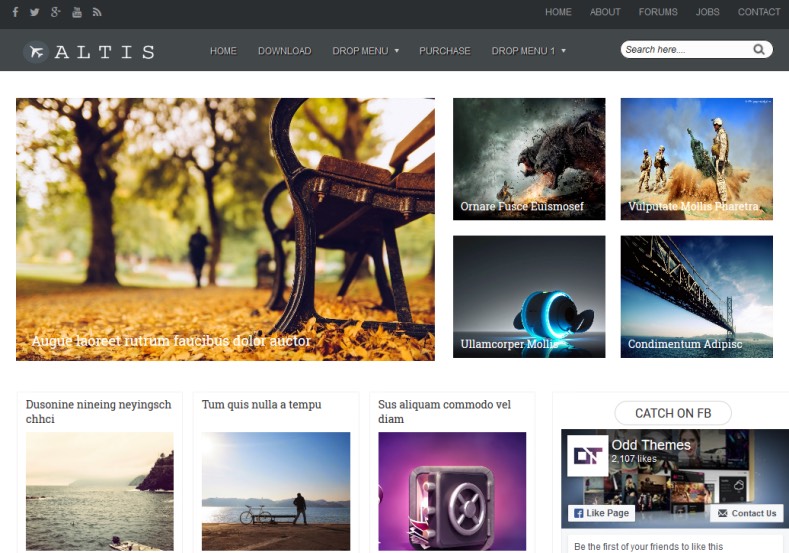789x553 pixels.
Task: Click the ALTIS site title
Action: (x=104, y=52)
